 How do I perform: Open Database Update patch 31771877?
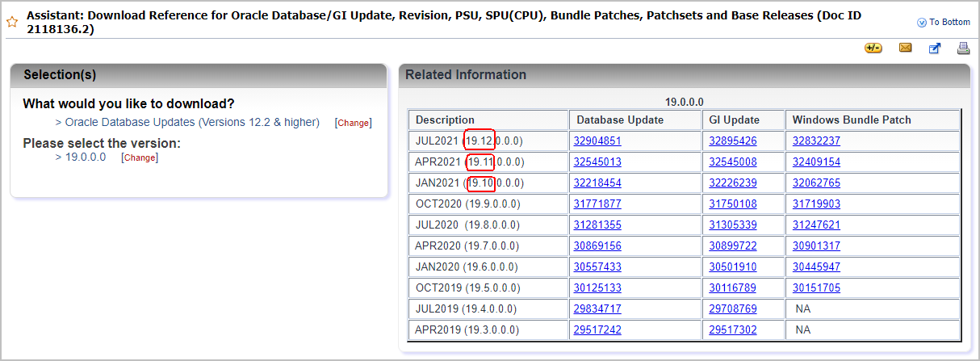597,204
